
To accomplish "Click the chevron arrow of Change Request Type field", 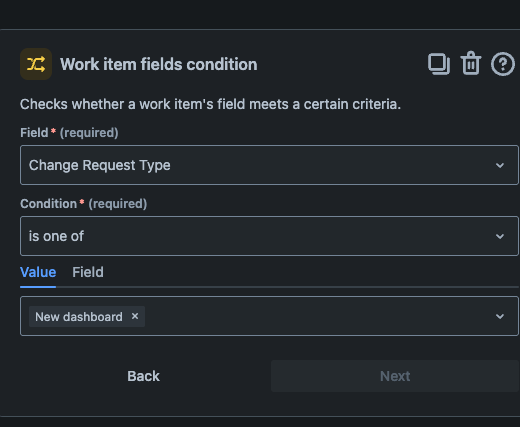I will (x=500, y=165).
